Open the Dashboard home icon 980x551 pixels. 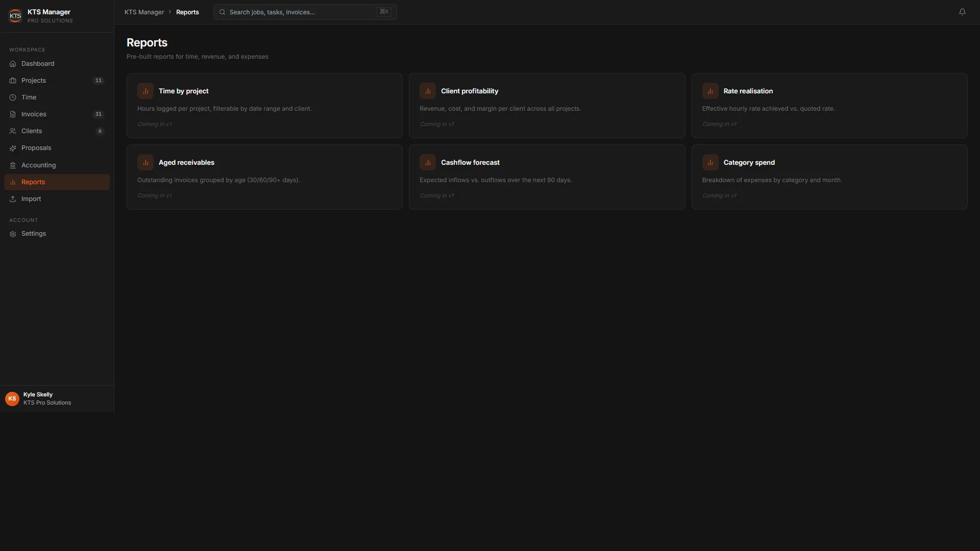(x=13, y=64)
